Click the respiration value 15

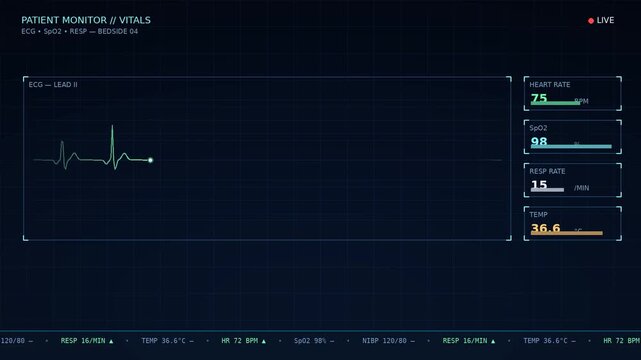[x=539, y=185]
